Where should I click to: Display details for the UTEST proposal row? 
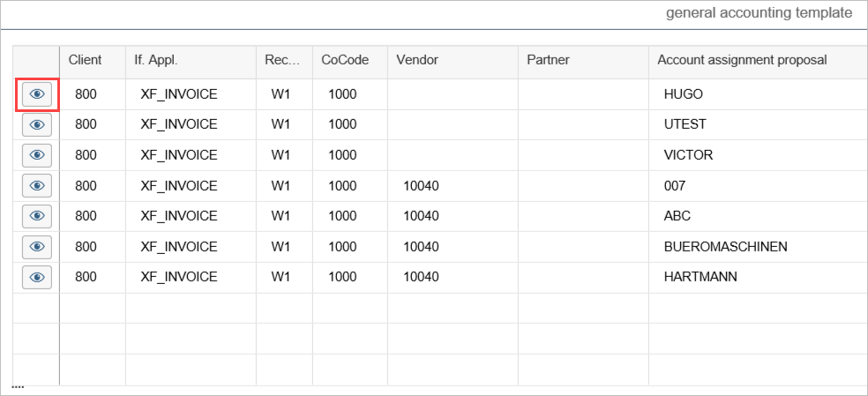37,125
